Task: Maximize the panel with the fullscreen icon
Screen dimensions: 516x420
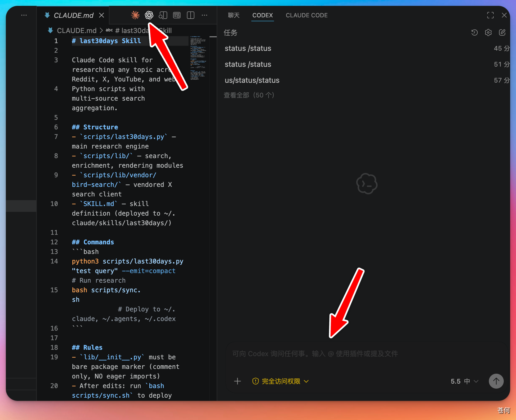Action: tap(490, 15)
